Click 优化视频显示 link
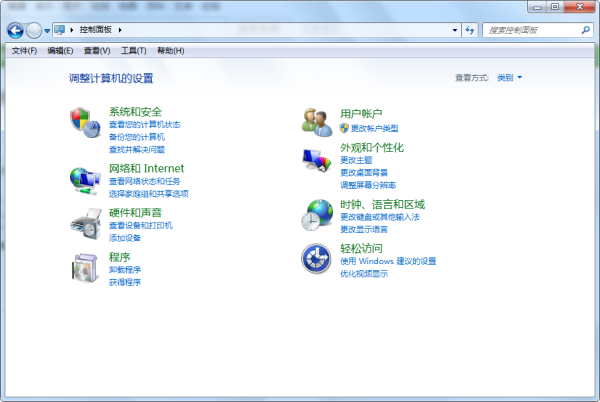The width and height of the screenshot is (600, 402). point(364,274)
